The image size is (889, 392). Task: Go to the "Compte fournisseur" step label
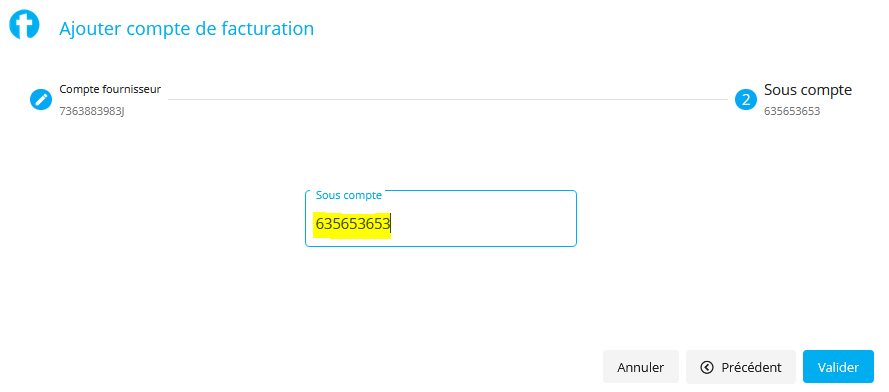coord(110,89)
